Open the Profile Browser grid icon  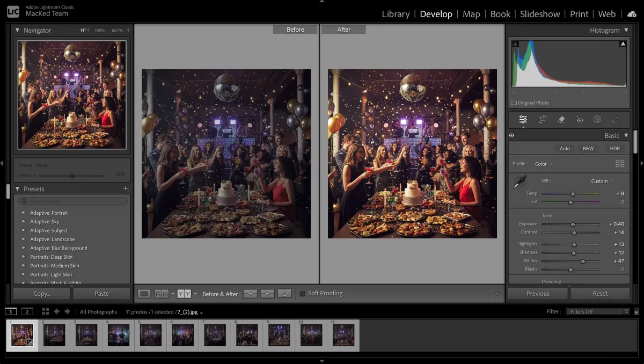tap(620, 164)
